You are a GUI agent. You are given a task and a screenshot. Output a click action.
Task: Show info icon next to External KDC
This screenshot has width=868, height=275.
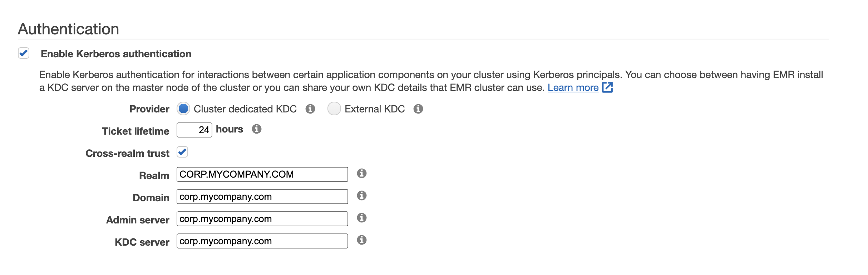pos(418,109)
